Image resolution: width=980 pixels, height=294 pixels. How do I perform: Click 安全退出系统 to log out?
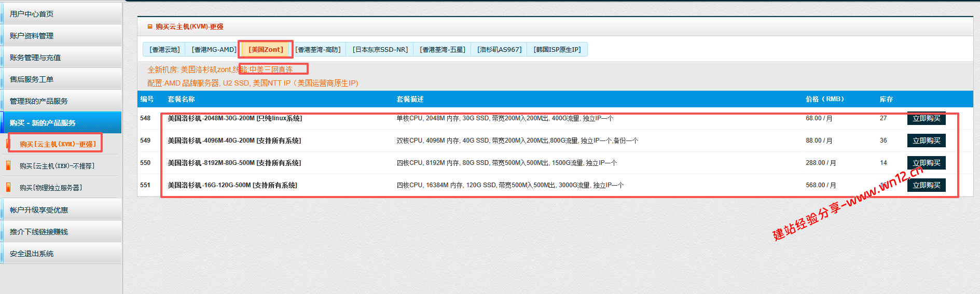pos(32,254)
